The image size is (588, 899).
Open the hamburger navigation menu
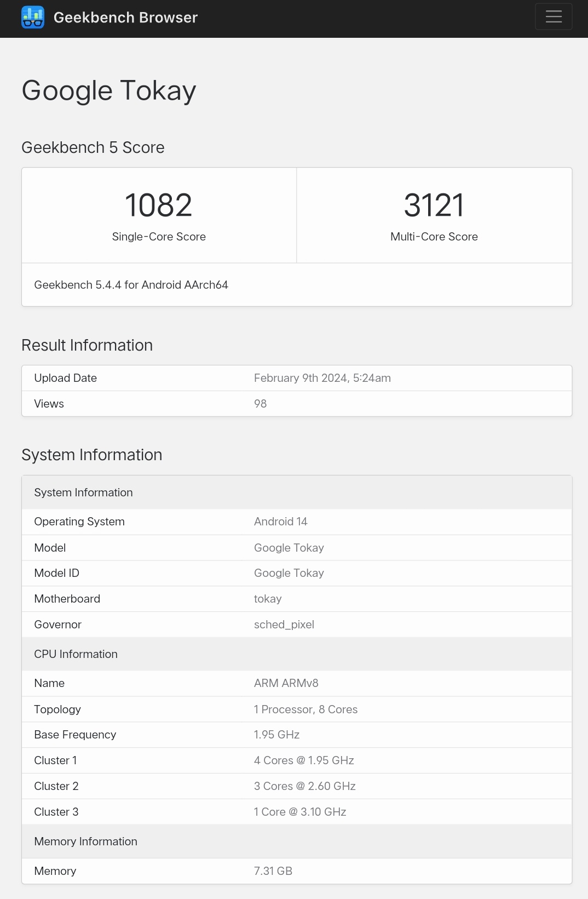(x=554, y=16)
